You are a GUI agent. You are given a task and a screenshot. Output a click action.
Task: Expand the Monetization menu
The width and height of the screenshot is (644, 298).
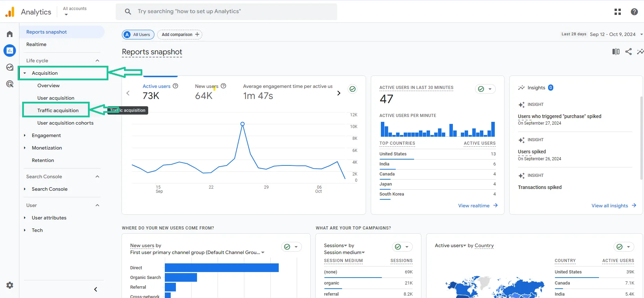(x=25, y=148)
